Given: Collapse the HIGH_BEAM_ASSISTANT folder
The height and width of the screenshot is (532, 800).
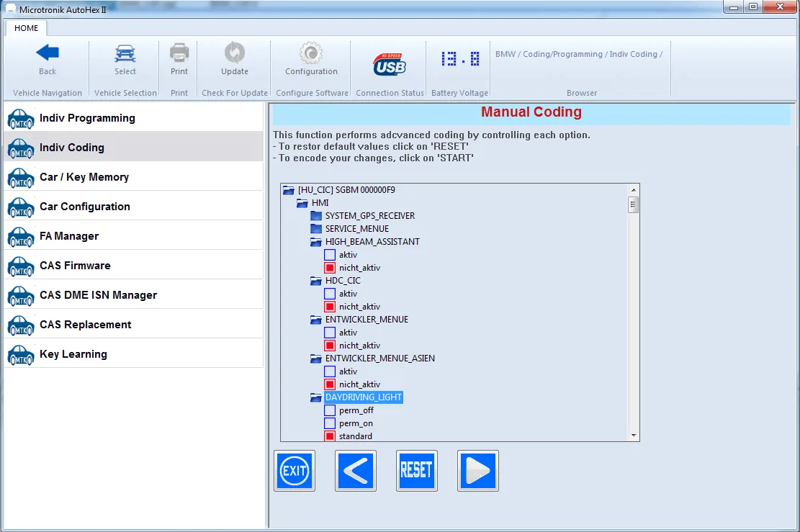Looking at the screenshot, I should tap(316, 242).
